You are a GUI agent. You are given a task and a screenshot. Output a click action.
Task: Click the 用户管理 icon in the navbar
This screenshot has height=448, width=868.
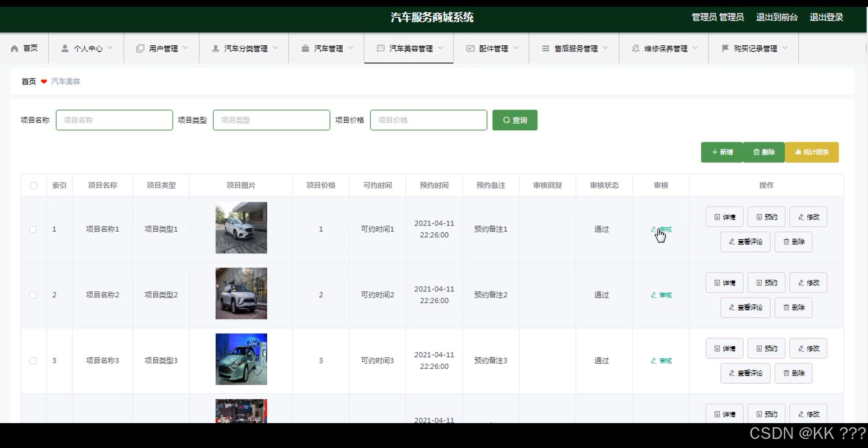(x=140, y=48)
